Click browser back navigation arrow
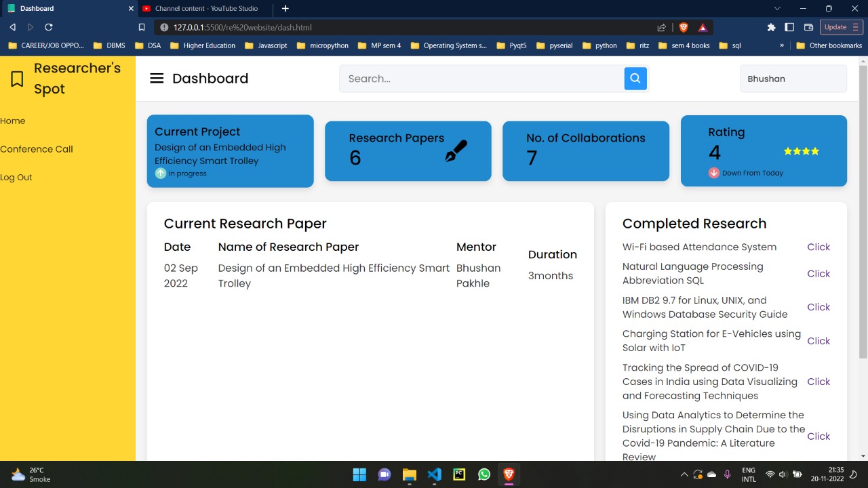The image size is (868, 488). tap(12, 27)
